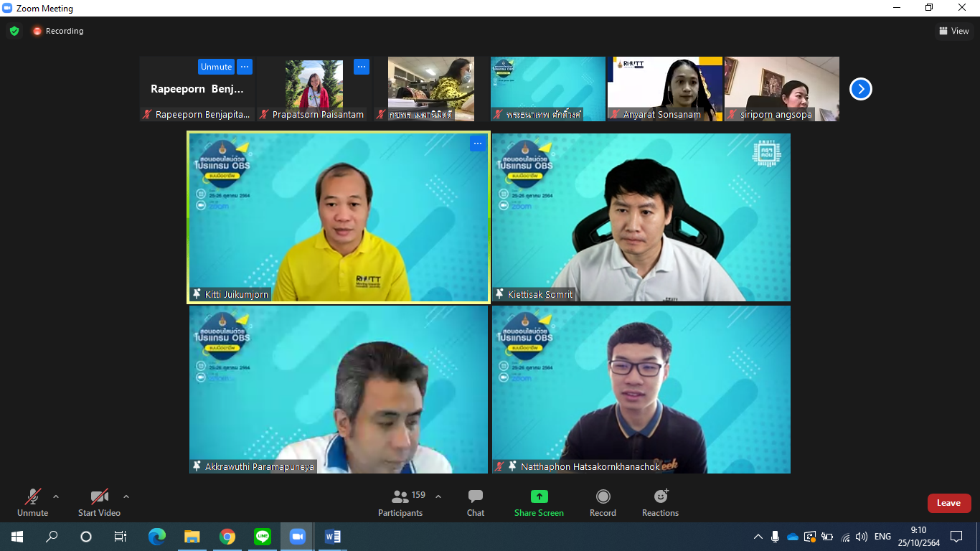Image resolution: width=980 pixels, height=551 pixels.
Task: Expand the arrow next to Participants
Action: [438, 496]
